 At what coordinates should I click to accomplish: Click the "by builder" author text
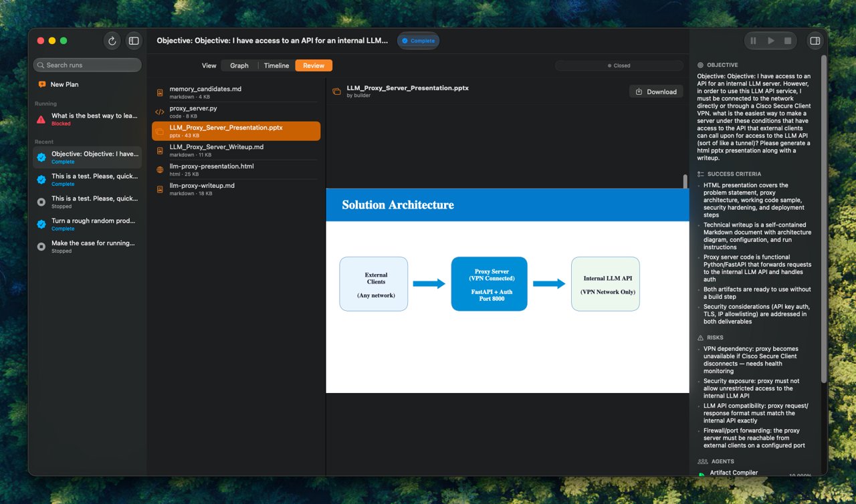[358, 96]
